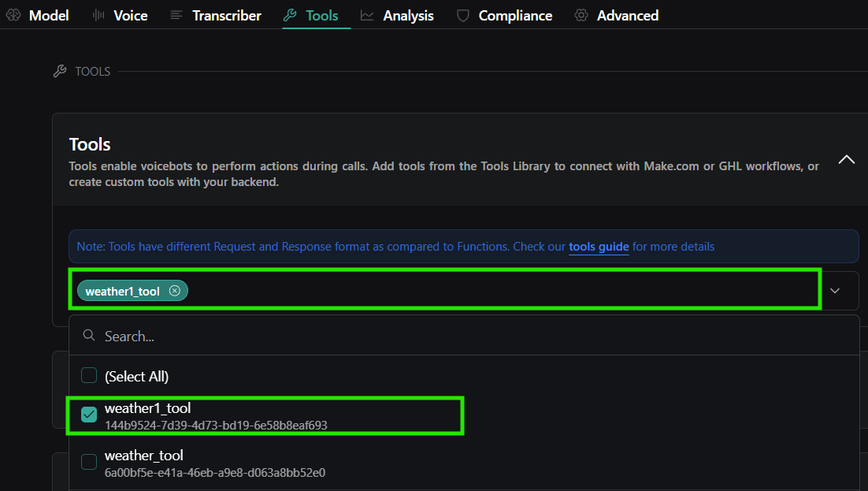Image resolution: width=868 pixels, height=491 pixels.
Task: Click the chart icon beside Analysis
Action: coord(367,16)
